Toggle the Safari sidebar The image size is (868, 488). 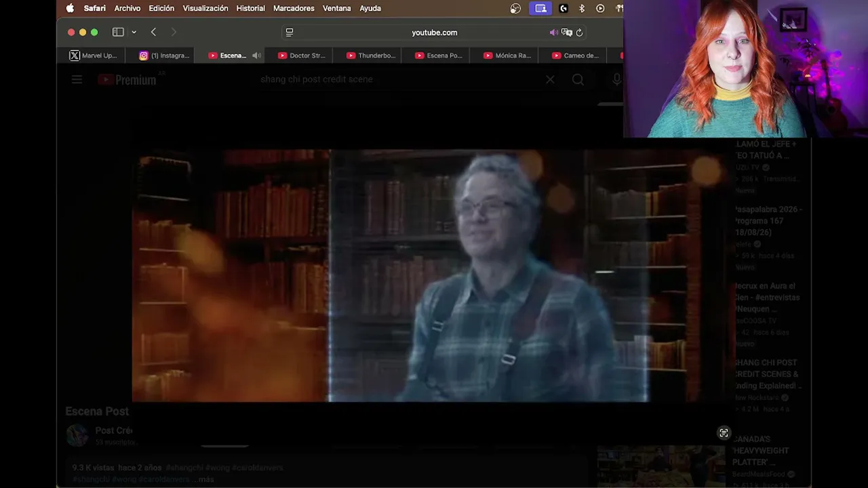118,32
